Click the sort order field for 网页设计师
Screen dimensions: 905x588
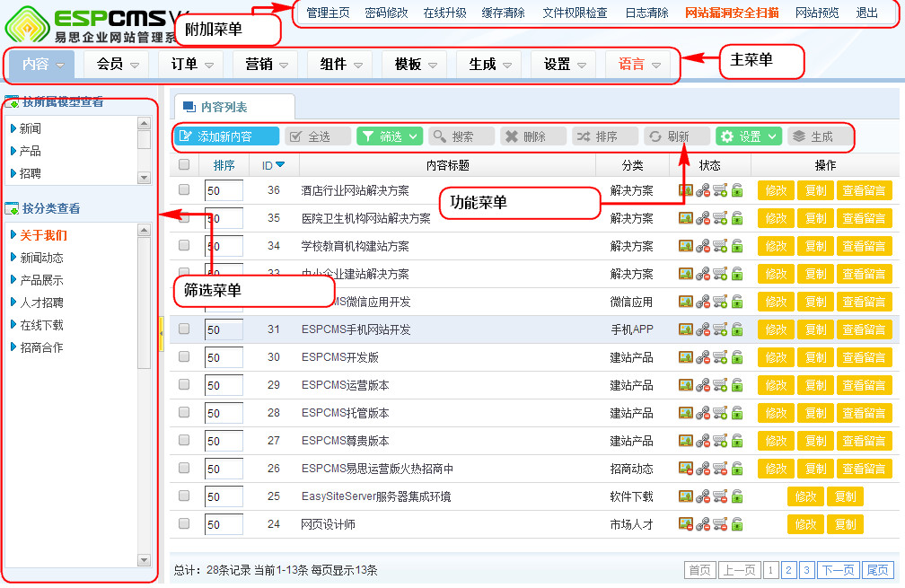coord(224,524)
